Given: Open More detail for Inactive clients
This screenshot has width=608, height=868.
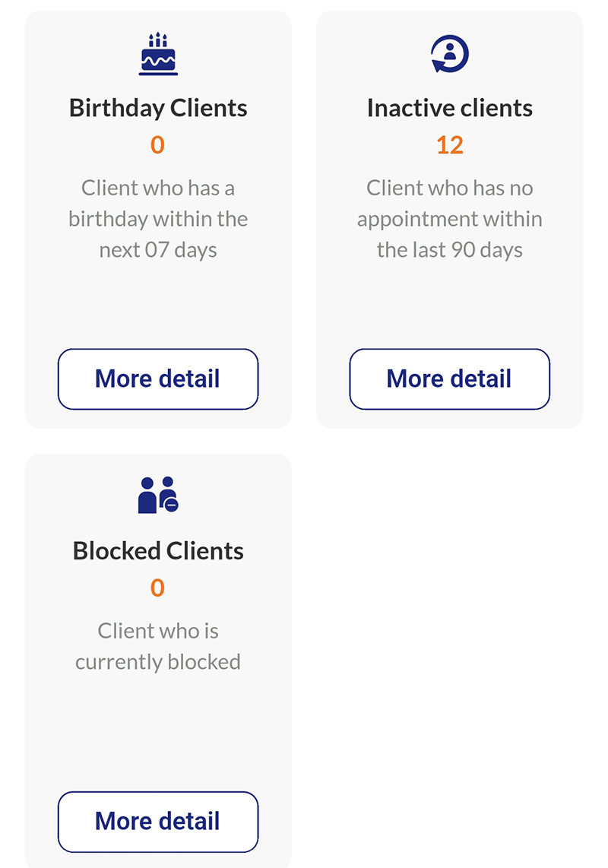Looking at the screenshot, I should click(449, 379).
